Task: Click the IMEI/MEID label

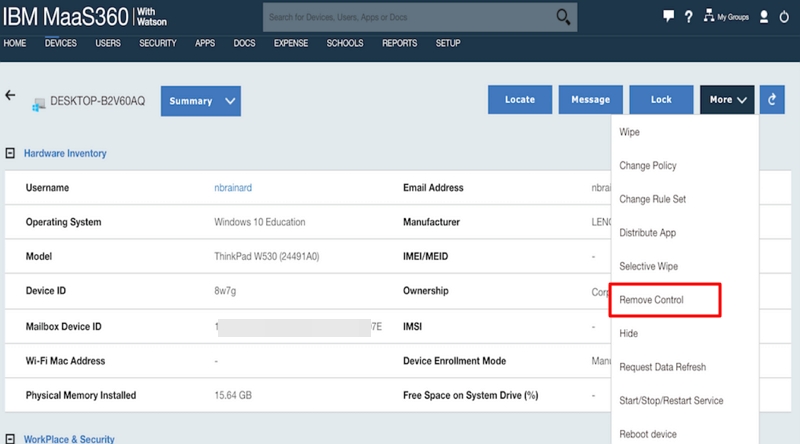Action: pyautogui.click(x=426, y=256)
